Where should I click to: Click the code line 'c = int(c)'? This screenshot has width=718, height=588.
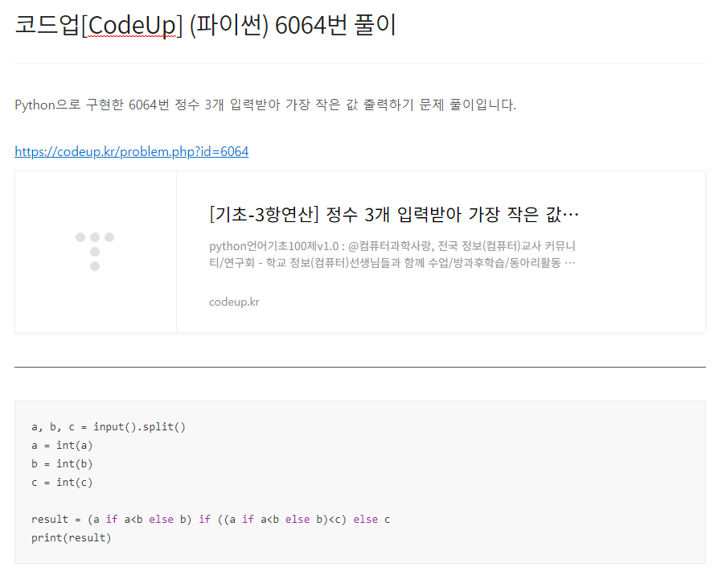point(62,482)
